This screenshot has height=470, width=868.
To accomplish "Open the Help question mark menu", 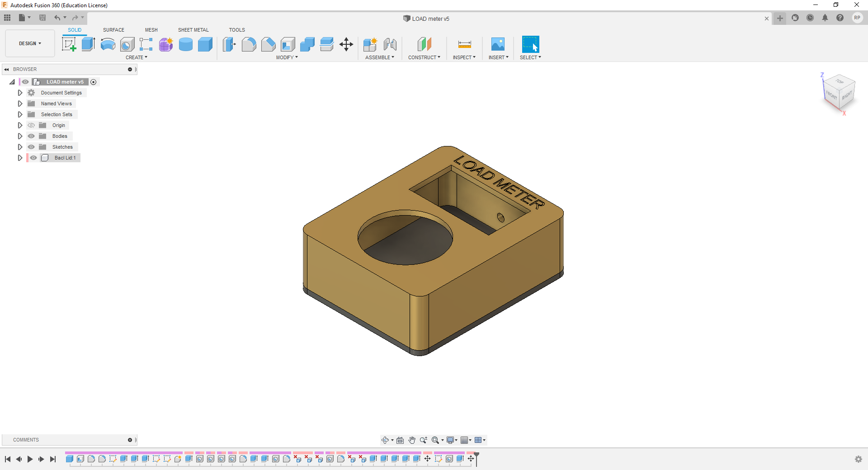I will [840, 18].
